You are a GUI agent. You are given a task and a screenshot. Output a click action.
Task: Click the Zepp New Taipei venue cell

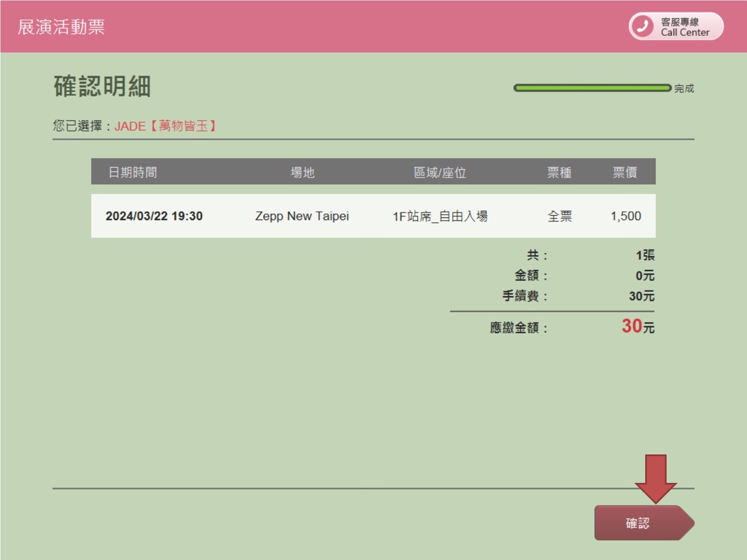[x=302, y=216]
